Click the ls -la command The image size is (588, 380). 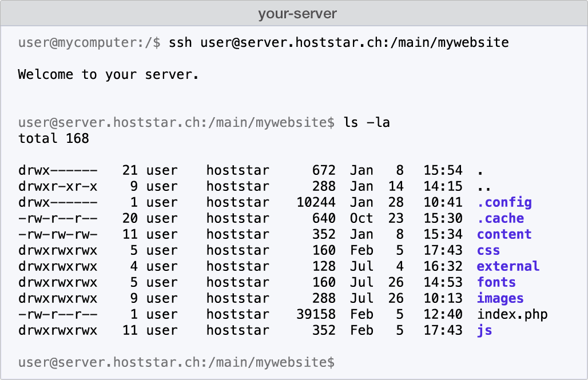(x=367, y=122)
